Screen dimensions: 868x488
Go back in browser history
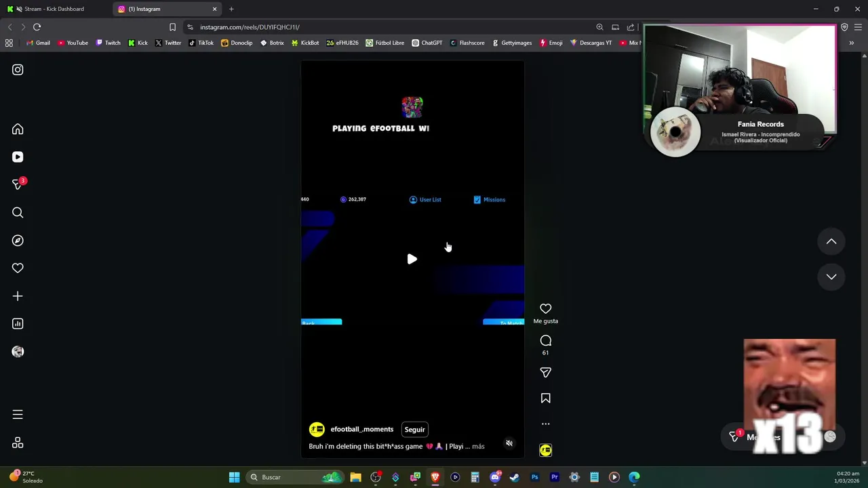click(9, 27)
